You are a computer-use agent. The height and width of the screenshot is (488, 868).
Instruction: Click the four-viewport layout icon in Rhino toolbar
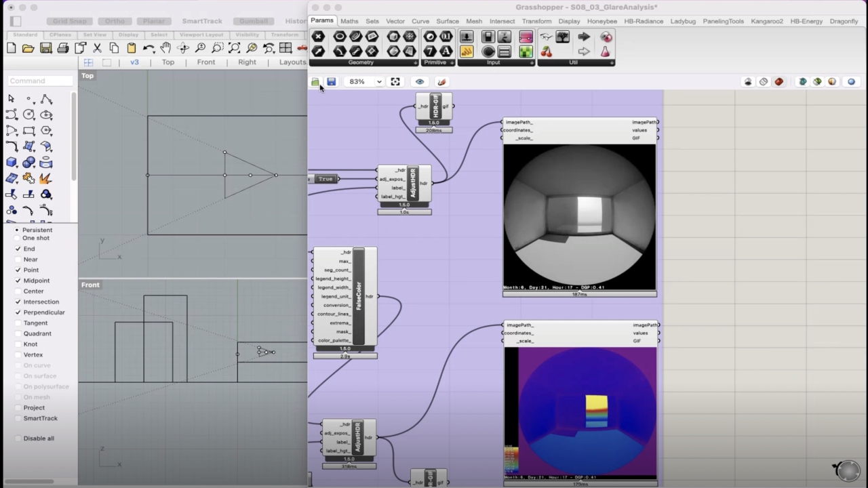click(286, 48)
